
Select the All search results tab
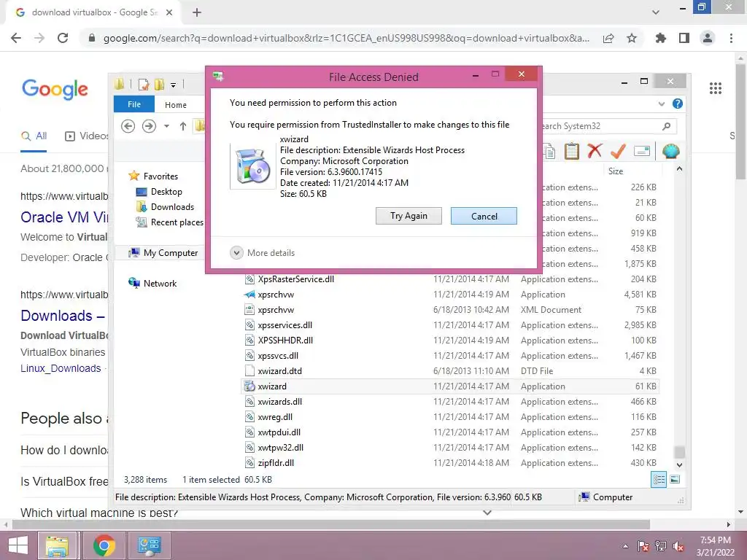[34, 136]
